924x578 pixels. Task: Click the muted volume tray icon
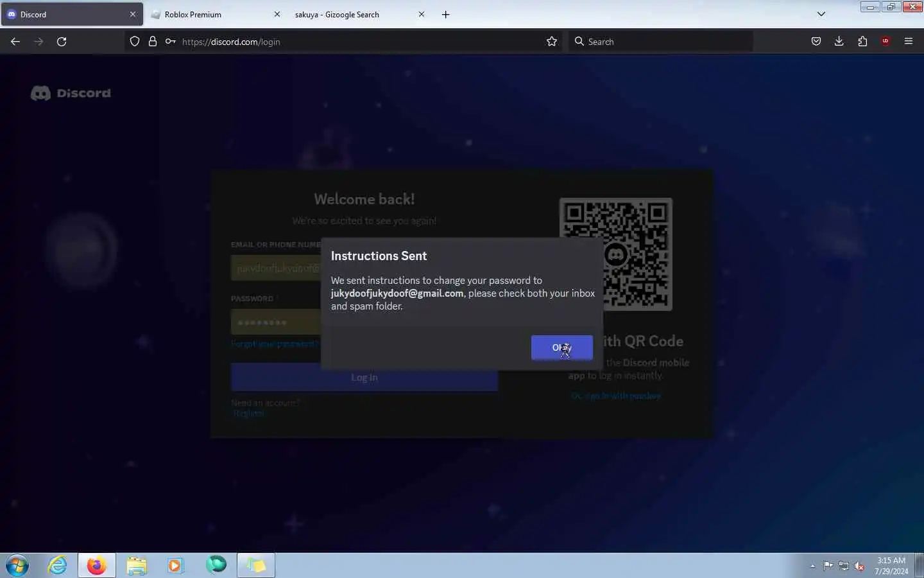point(860,566)
